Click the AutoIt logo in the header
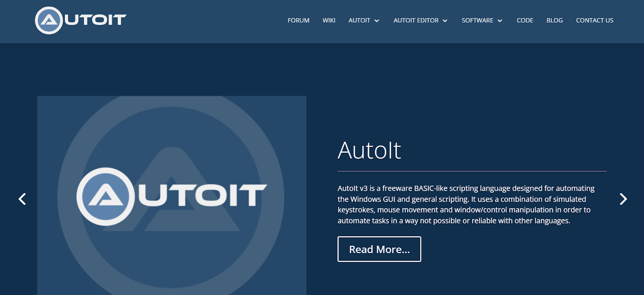This screenshot has width=644, height=295. pos(80,20)
